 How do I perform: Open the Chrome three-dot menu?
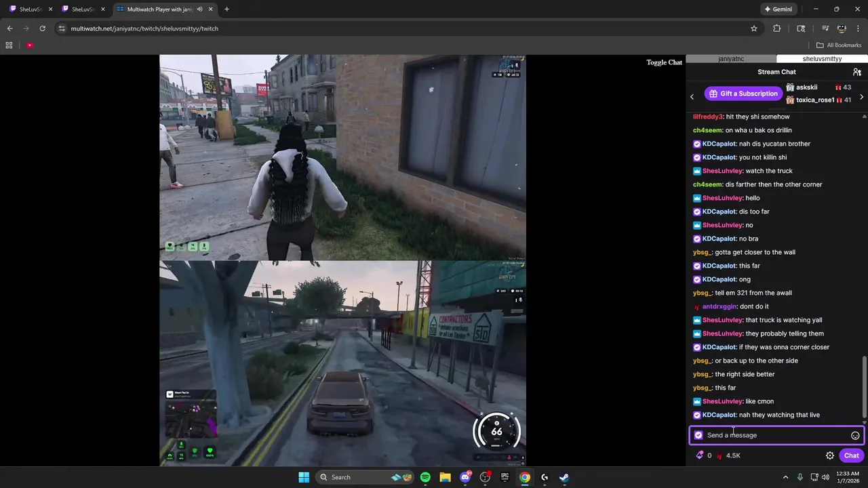(x=858, y=28)
